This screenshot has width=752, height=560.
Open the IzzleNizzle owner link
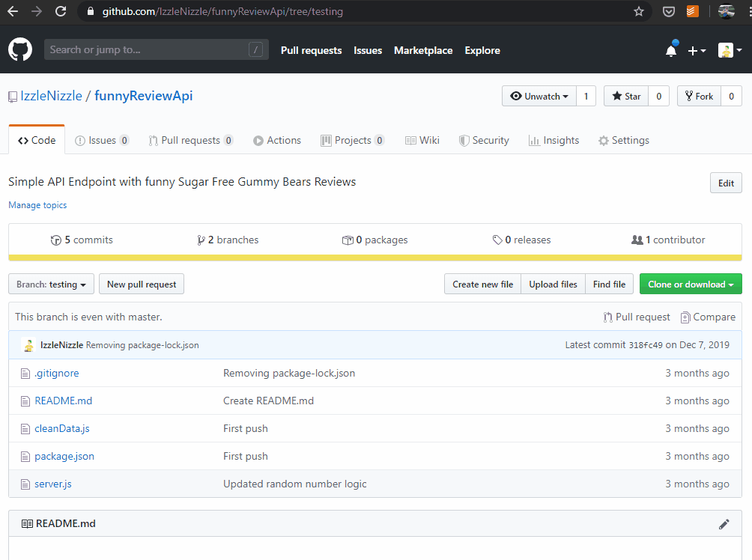52,96
